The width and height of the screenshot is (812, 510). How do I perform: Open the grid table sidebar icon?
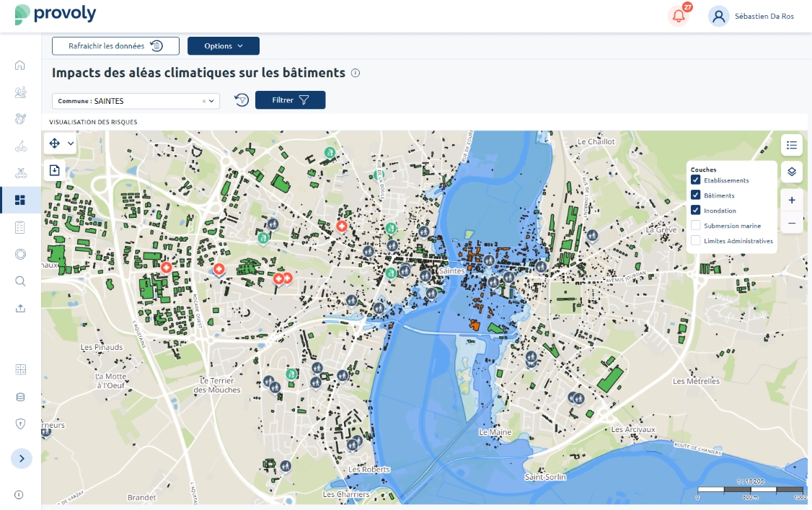point(20,369)
